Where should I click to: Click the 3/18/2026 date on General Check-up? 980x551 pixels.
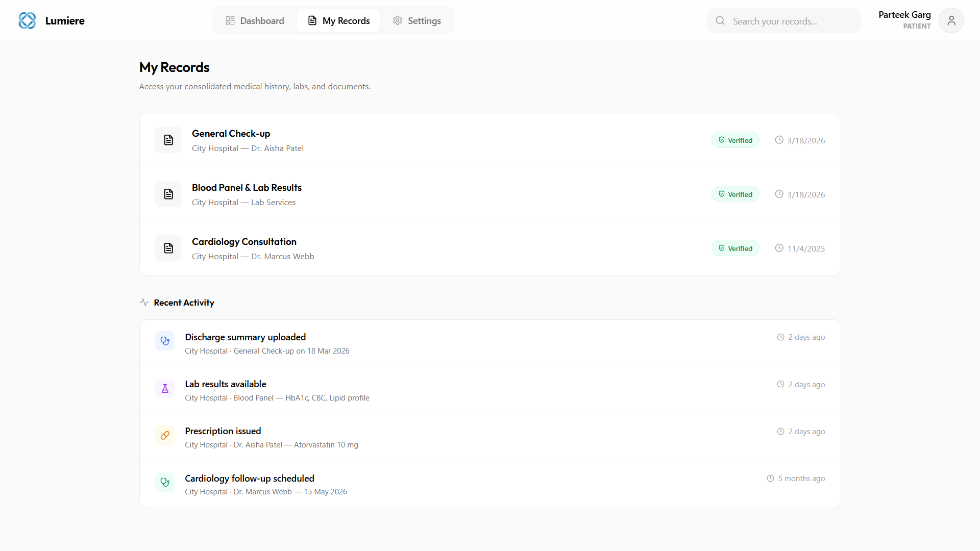806,141
